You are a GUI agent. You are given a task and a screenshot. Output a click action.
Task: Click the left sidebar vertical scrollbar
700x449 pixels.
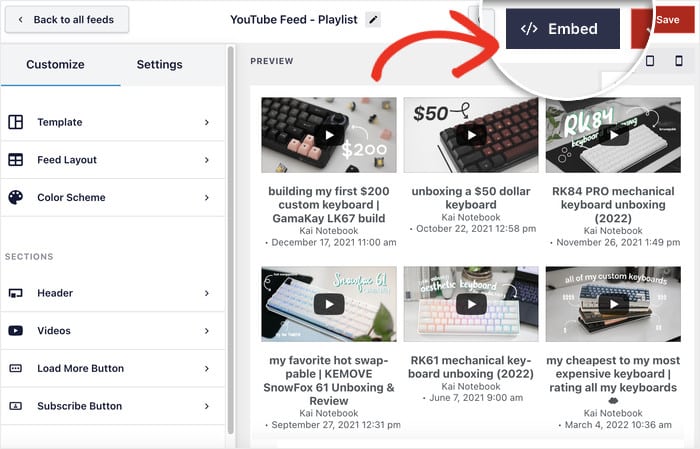(x=230, y=240)
